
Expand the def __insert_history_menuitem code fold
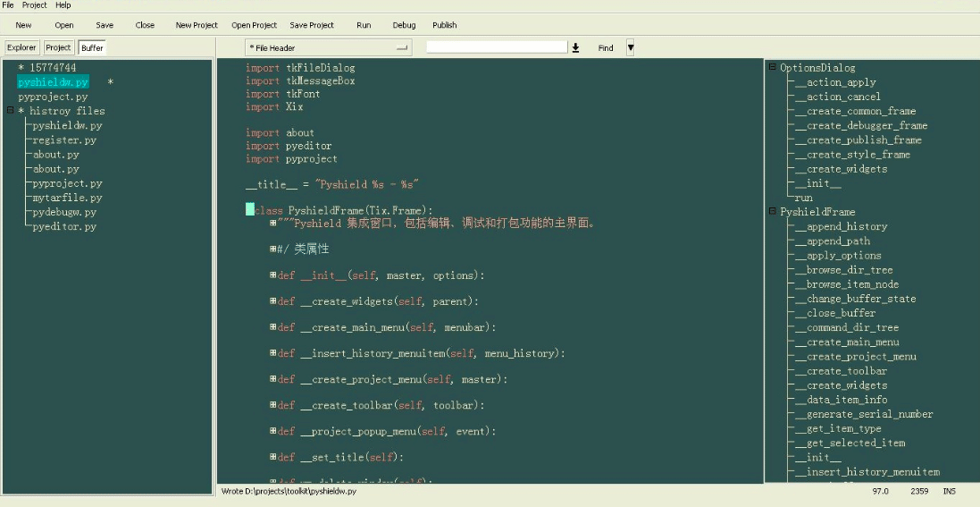[273, 353]
